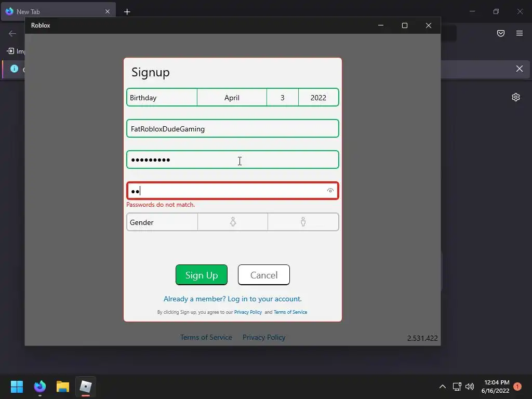The width and height of the screenshot is (532, 399).
Task: Open the Windows Start menu
Action: [17, 387]
